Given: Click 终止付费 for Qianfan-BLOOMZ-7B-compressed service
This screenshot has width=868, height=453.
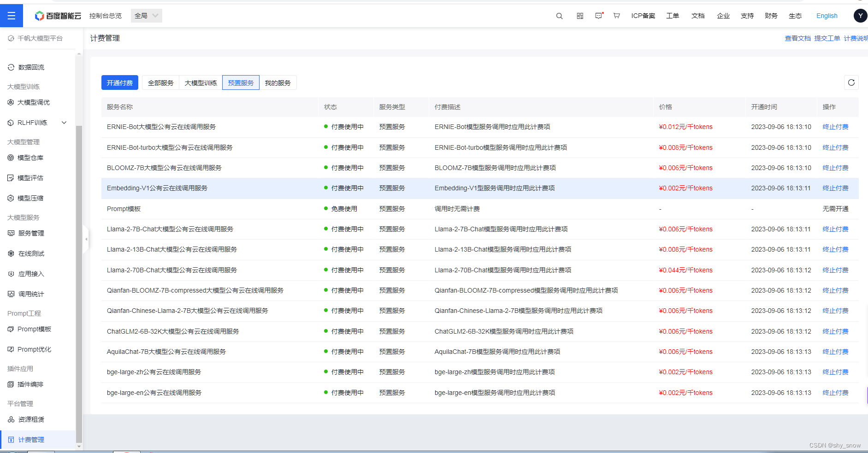Looking at the screenshot, I should click(x=836, y=290).
